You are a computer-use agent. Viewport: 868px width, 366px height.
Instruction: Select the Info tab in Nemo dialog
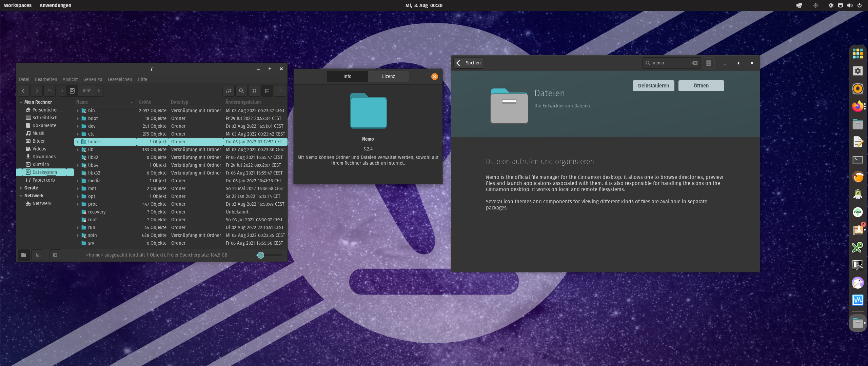(x=347, y=76)
